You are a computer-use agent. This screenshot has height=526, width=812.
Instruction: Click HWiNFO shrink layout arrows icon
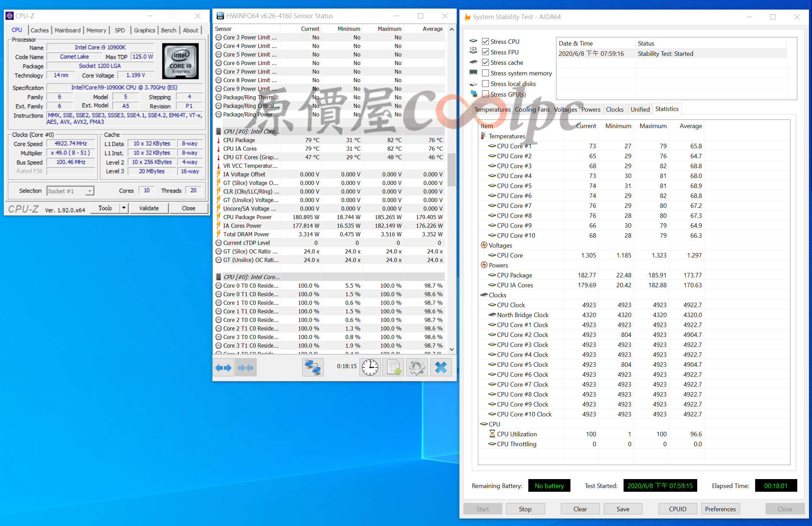[x=246, y=367]
